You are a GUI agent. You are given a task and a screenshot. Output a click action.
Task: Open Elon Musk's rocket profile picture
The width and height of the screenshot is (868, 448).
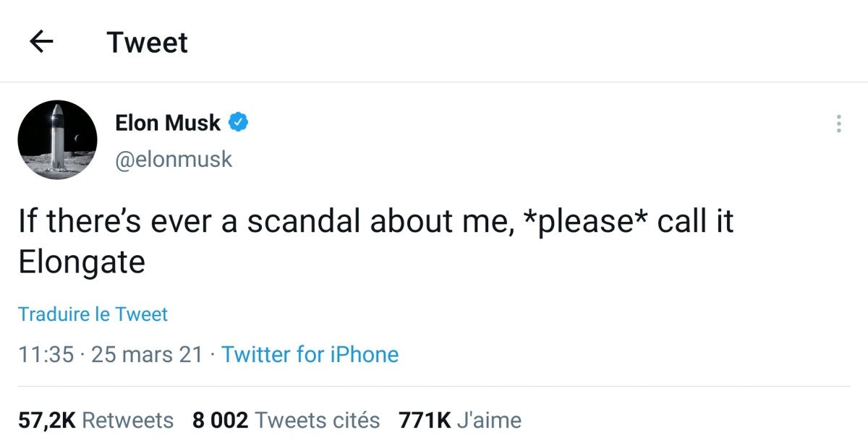click(x=57, y=140)
